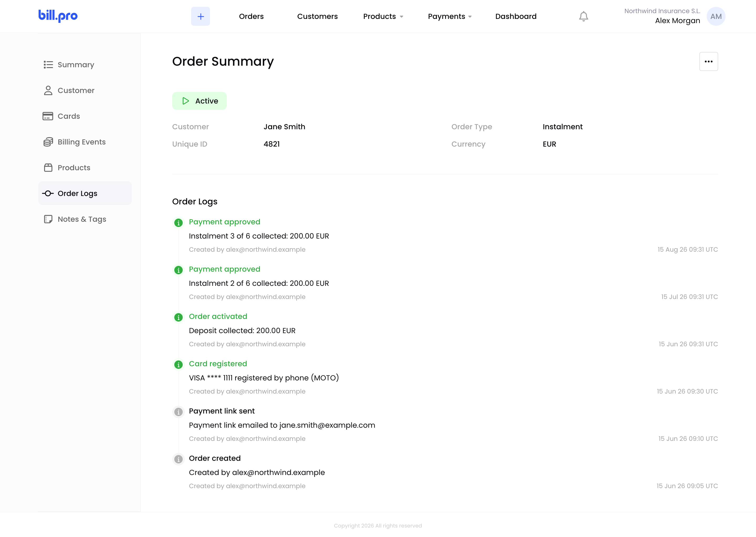Click the EUR currency value
Screen dimensions: 756x537
549,144
